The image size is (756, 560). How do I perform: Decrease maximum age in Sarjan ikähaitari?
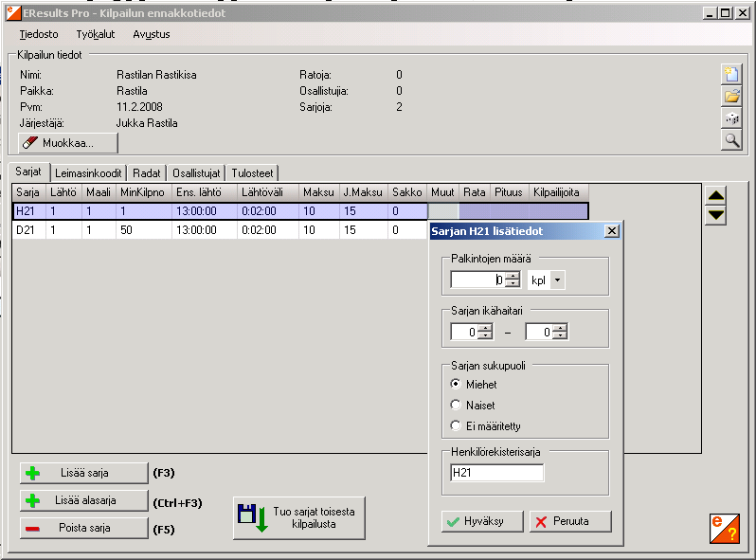[561, 335]
